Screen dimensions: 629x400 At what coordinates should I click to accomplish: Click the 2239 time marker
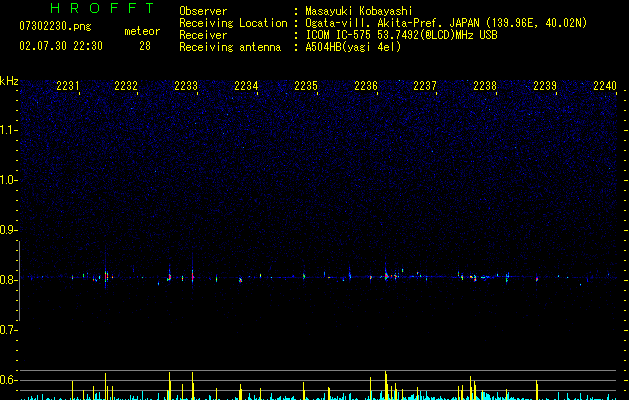pos(545,85)
